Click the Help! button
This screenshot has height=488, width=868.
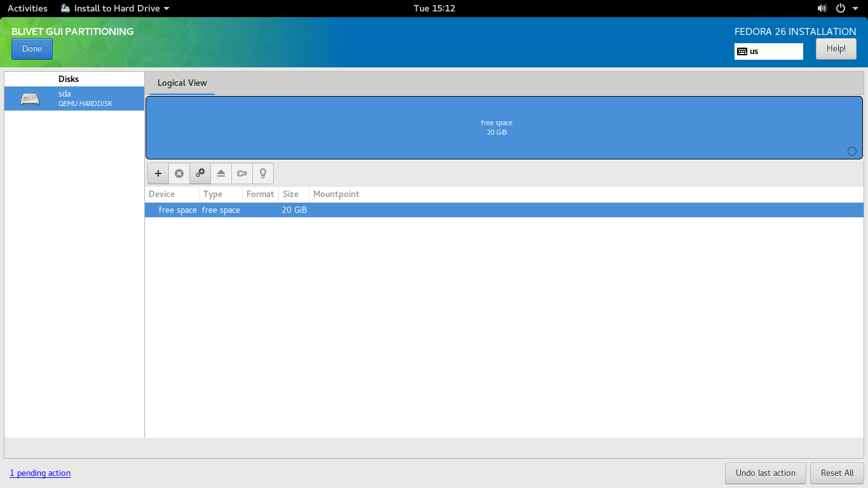[x=836, y=49]
